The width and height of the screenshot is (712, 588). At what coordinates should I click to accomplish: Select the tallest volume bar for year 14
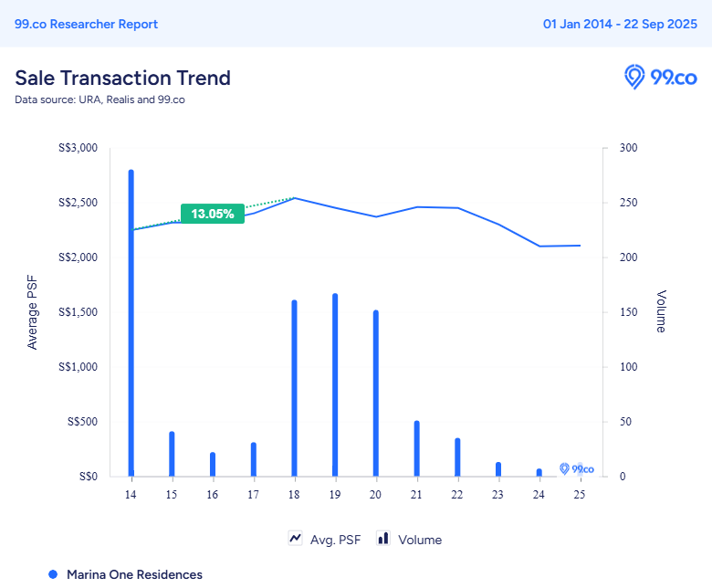click(131, 320)
